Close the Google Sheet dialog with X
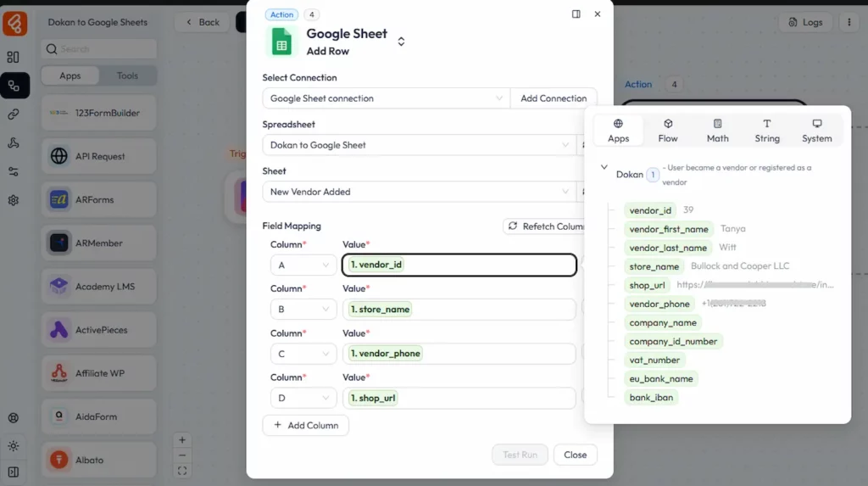This screenshot has width=868, height=486. (x=598, y=14)
